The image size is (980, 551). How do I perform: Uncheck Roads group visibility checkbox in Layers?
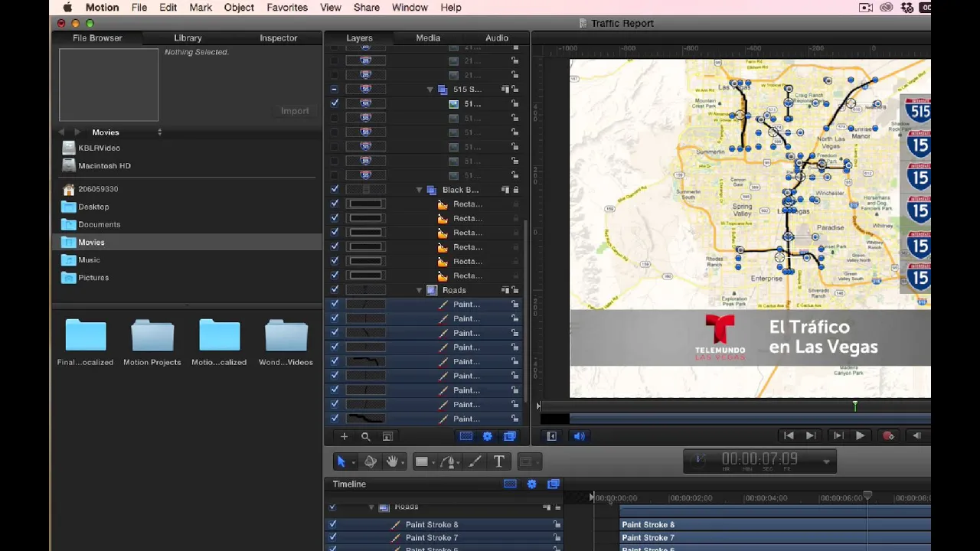tap(335, 290)
